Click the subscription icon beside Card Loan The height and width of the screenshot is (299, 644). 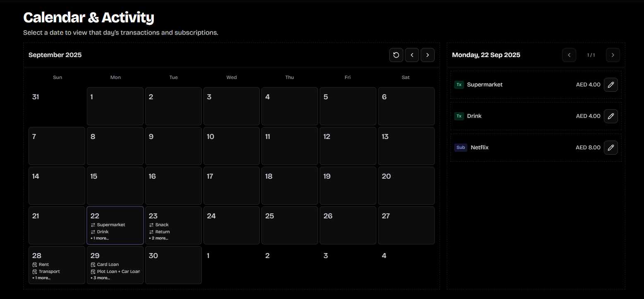tap(93, 264)
